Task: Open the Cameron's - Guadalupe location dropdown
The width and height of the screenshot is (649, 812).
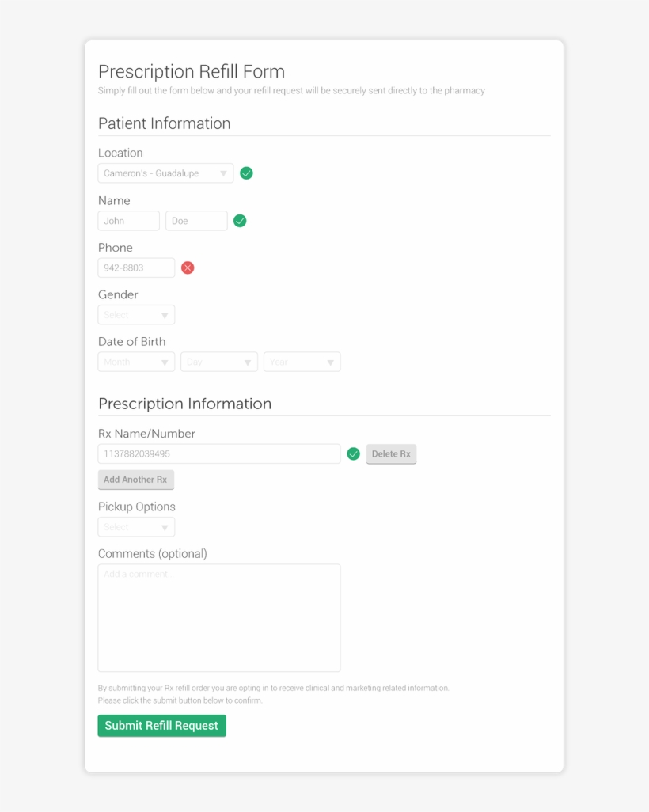Action: tap(165, 173)
